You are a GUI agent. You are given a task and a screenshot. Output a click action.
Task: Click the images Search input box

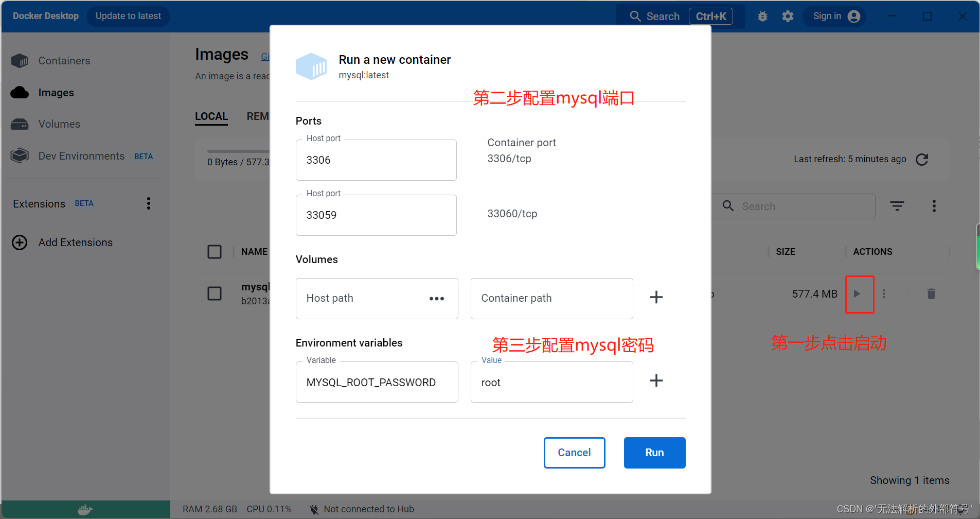click(794, 206)
